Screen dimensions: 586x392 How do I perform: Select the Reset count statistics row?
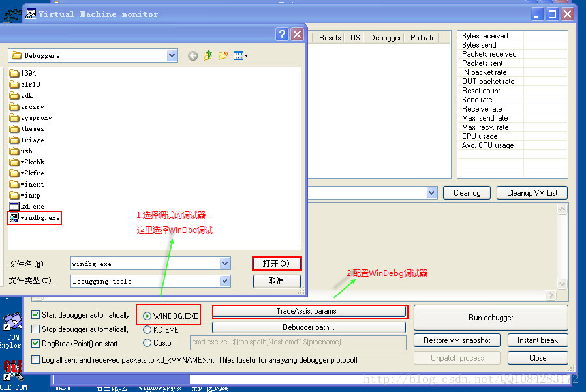pos(512,91)
